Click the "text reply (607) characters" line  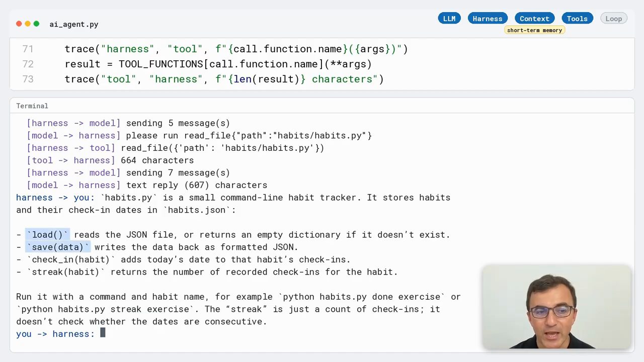(x=147, y=185)
